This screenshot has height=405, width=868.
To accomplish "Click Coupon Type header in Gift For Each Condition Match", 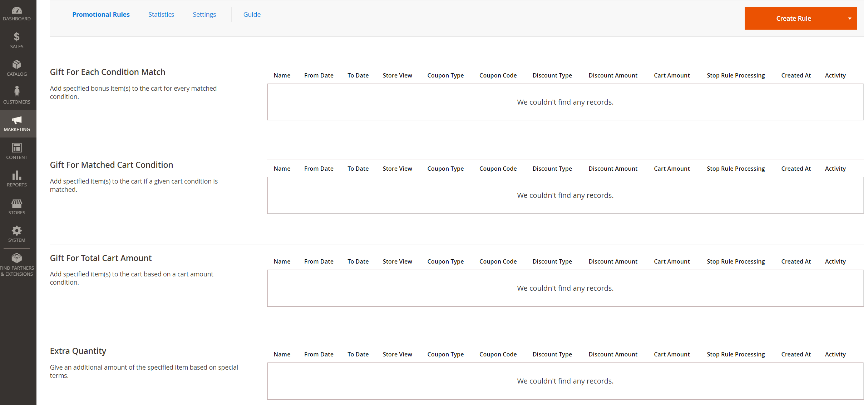I will coord(445,75).
